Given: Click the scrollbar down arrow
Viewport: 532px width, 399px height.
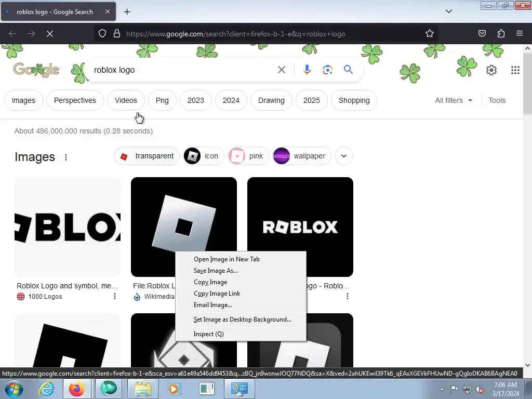Looking at the screenshot, I should click(x=527, y=365).
